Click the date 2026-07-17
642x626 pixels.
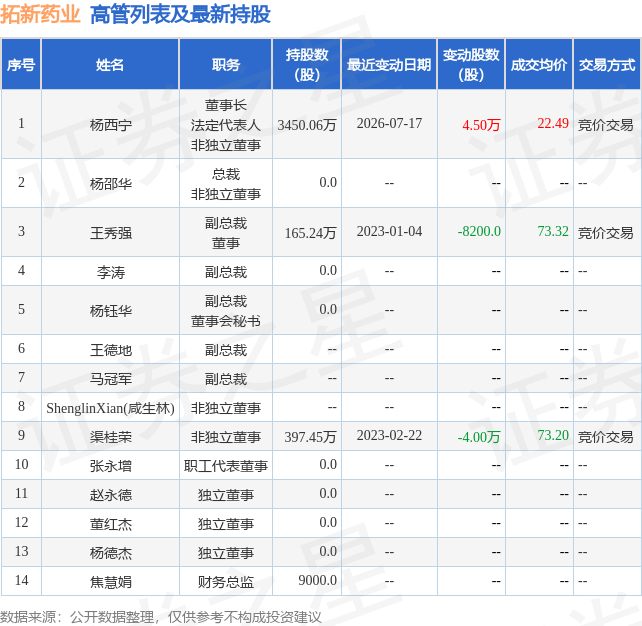389,124
